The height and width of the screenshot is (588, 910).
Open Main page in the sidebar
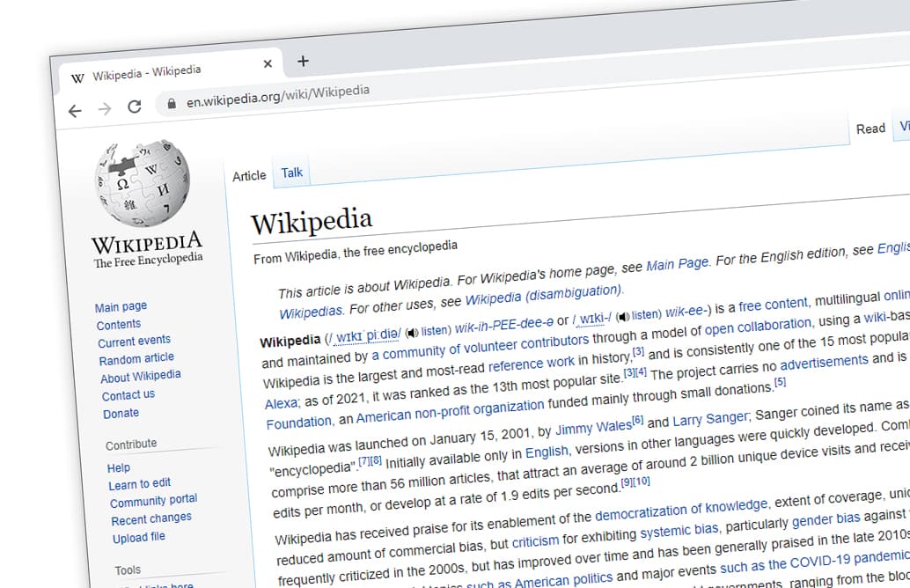121,306
